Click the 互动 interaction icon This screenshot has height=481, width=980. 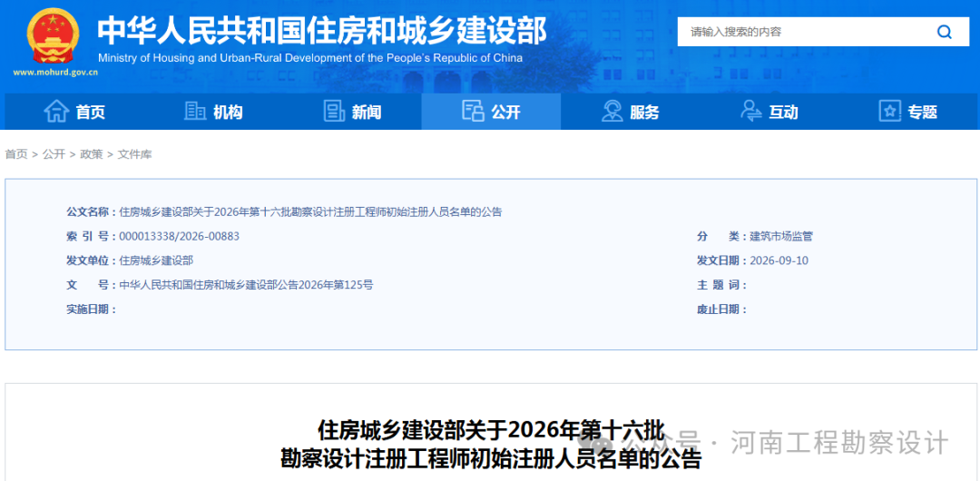(x=750, y=112)
